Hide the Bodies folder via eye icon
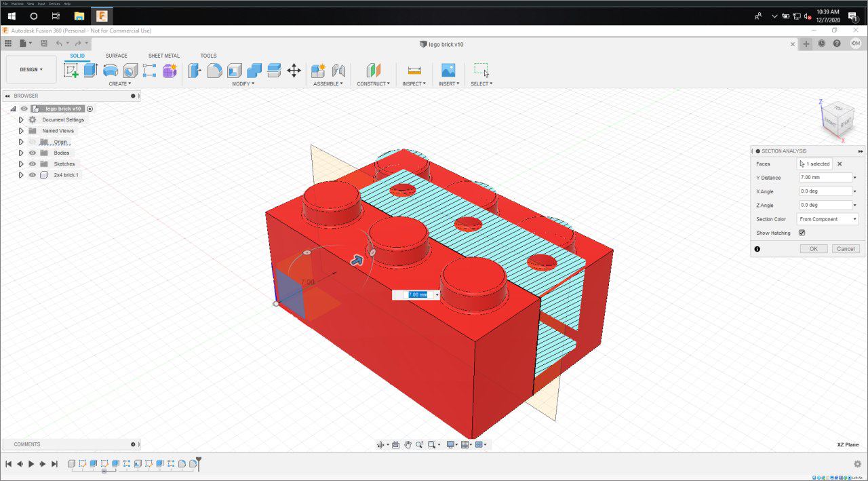 [32, 153]
